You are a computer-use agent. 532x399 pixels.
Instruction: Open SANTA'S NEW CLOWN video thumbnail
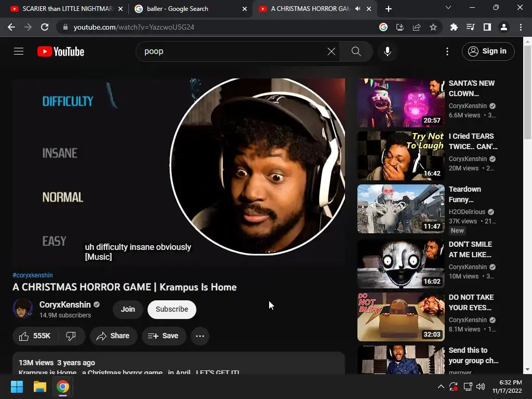[x=401, y=103]
